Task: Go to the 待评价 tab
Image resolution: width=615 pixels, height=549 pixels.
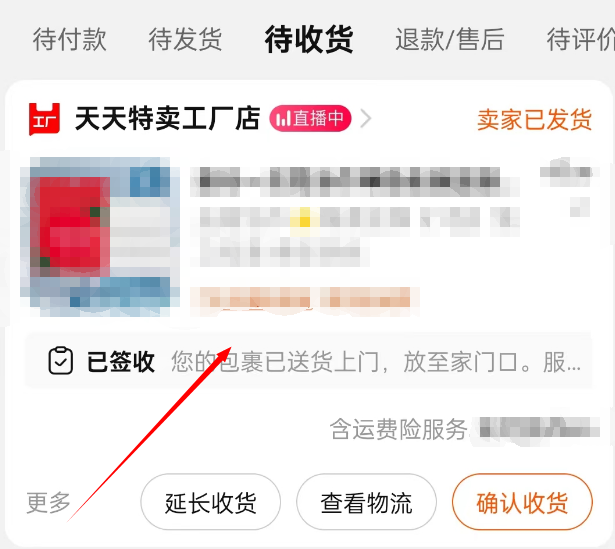Action: pos(580,39)
